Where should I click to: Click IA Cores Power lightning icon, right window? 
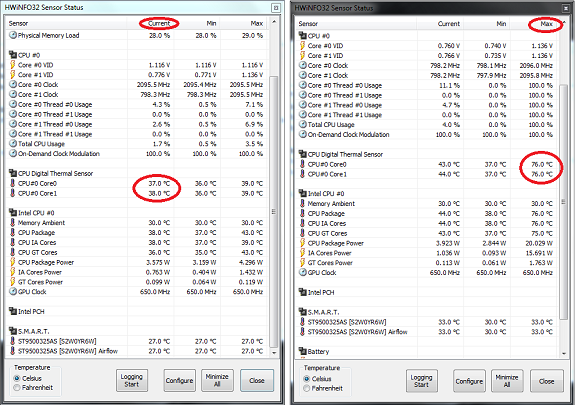pos(303,253)
